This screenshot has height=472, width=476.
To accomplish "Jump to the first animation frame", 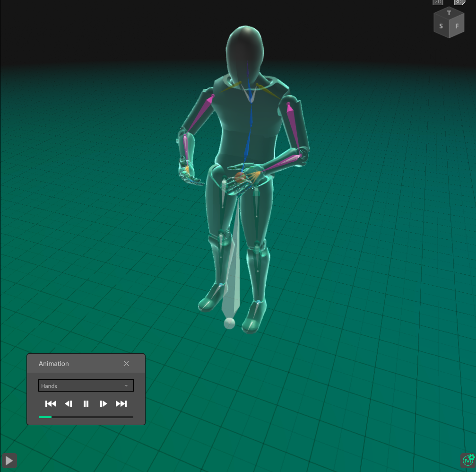I will click(x=51, y=403).
